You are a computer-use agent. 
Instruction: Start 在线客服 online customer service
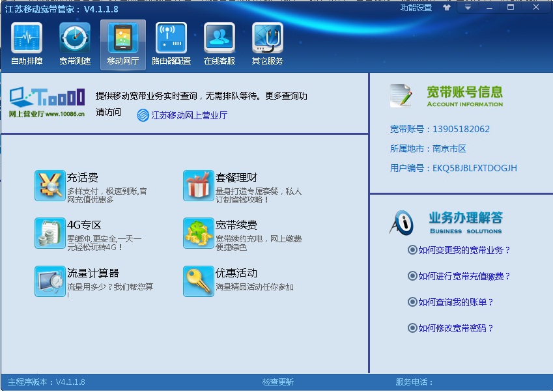218,42
